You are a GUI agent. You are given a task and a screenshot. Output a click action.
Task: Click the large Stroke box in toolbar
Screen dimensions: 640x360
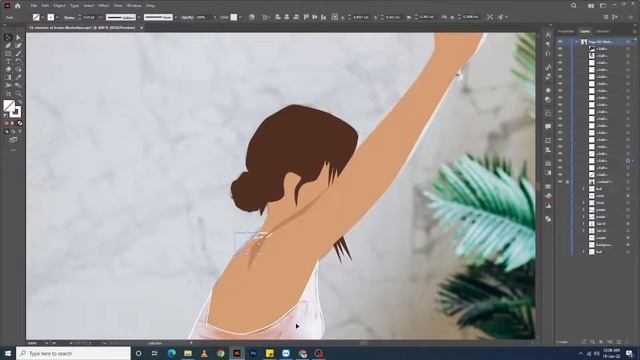click(x=16, y=112)
